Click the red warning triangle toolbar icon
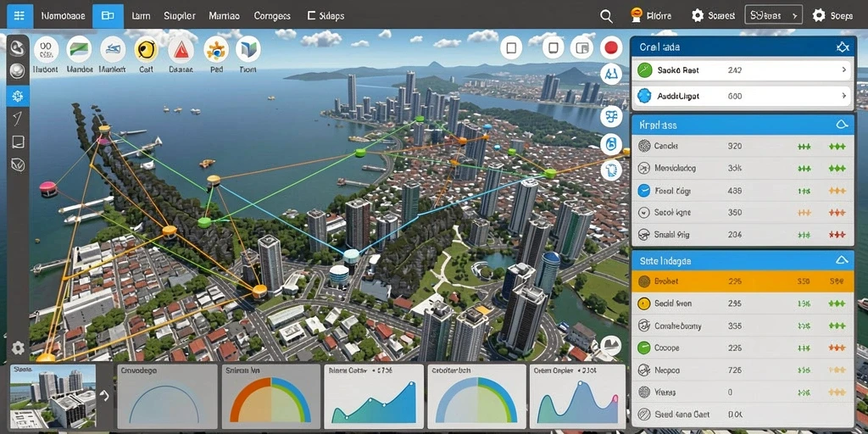The height and width of the screenshot is (434, 868). click(x=181, y=50)
